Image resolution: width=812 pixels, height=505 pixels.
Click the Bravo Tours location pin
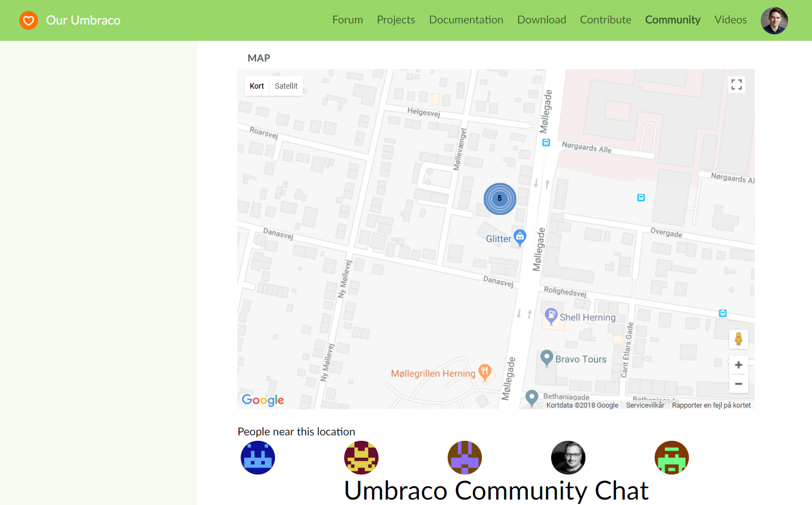pos(546,358)
